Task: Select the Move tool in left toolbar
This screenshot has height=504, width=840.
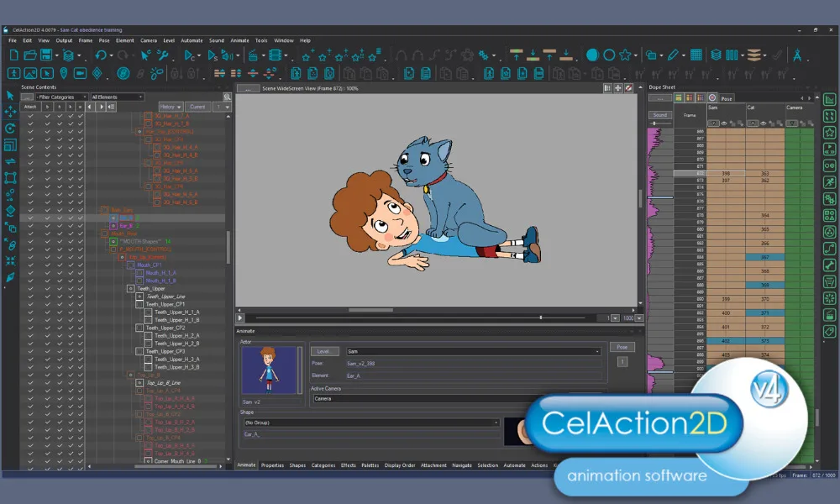Action: click(10, 112)
